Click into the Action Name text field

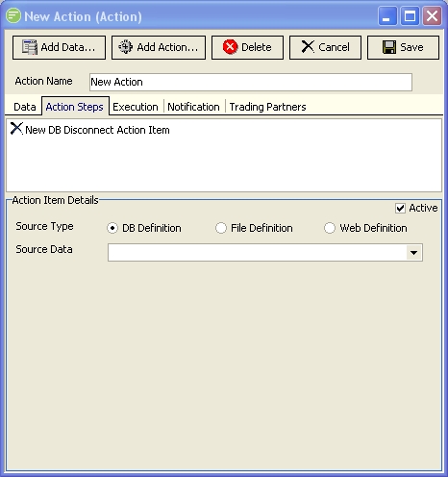(x=251, y=82)
